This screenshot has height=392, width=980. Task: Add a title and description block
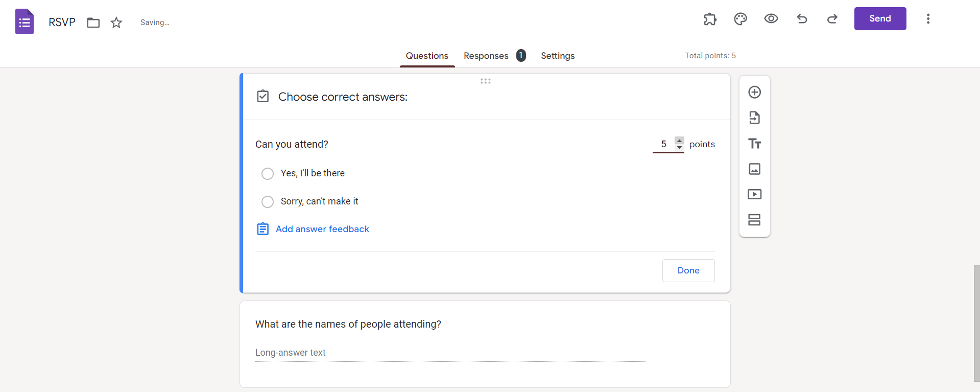754,144
